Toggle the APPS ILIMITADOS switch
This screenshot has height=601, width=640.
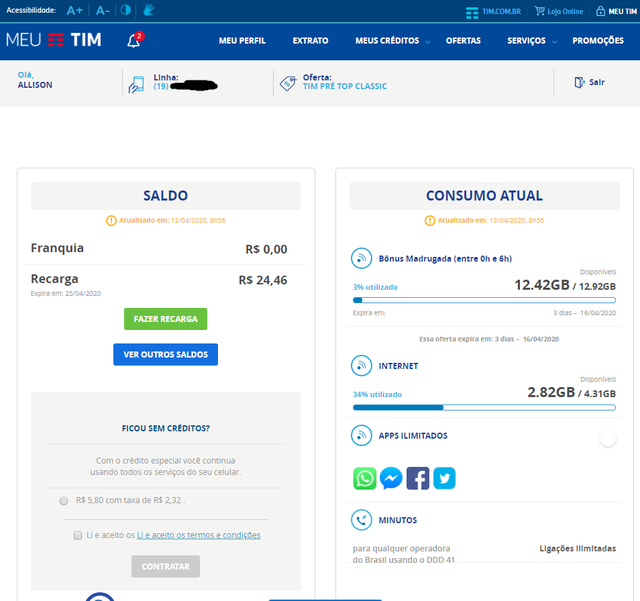coord(608,439)
